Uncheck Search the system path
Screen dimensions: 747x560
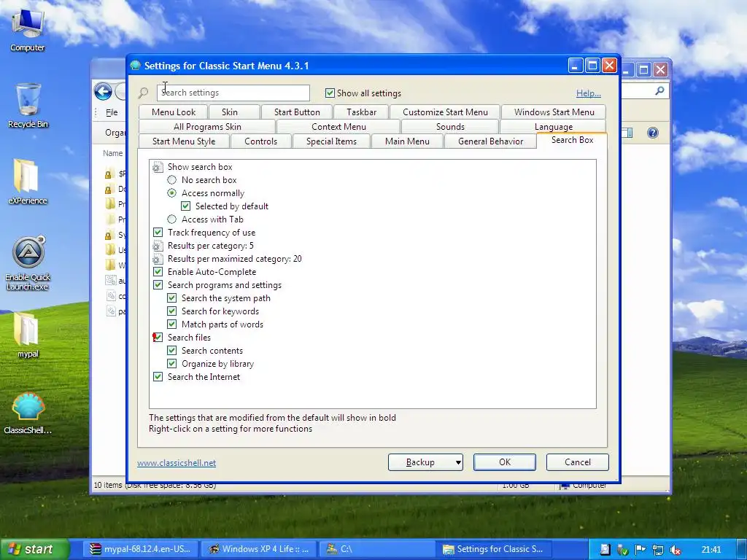click(x=172, y=298)
